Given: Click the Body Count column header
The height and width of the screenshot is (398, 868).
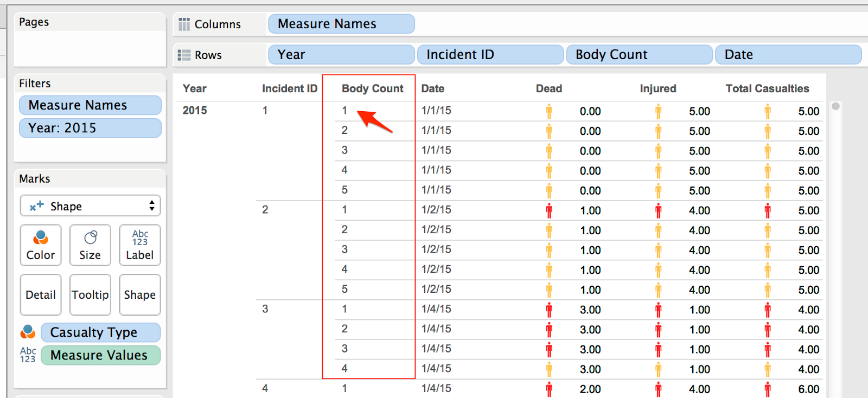Looking at the screenshot, I should [372, 88].
